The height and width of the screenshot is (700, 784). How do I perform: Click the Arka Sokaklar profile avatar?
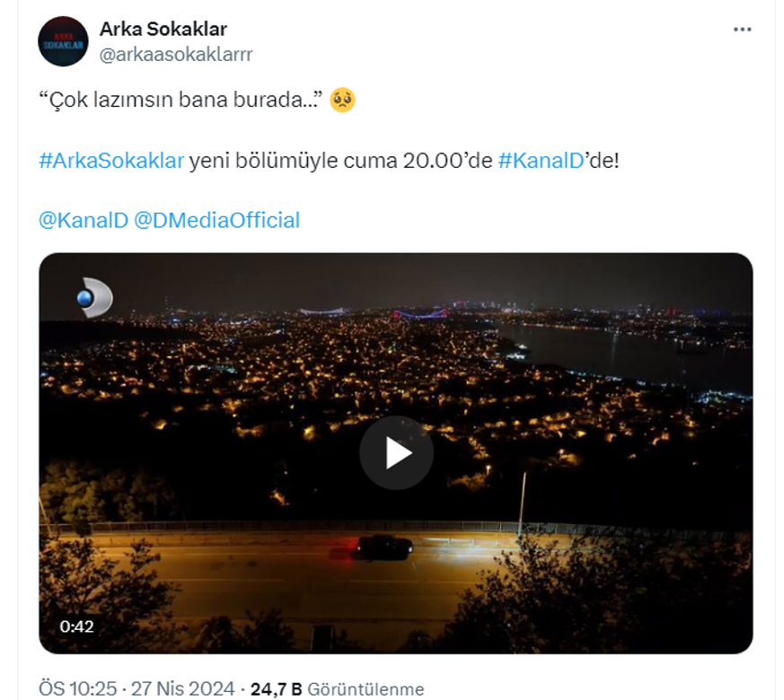pyautogui.click(x=63, y=41)
